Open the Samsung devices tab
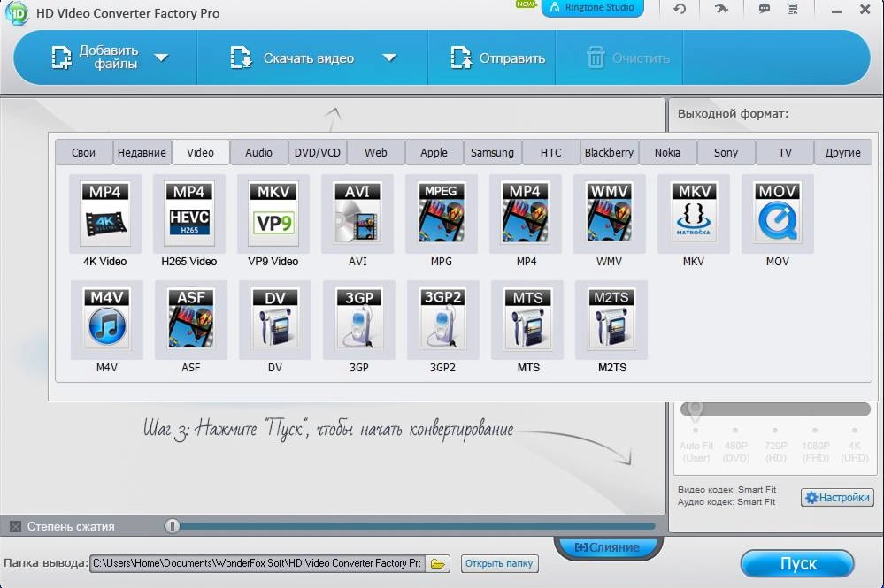 click(492, 153)
